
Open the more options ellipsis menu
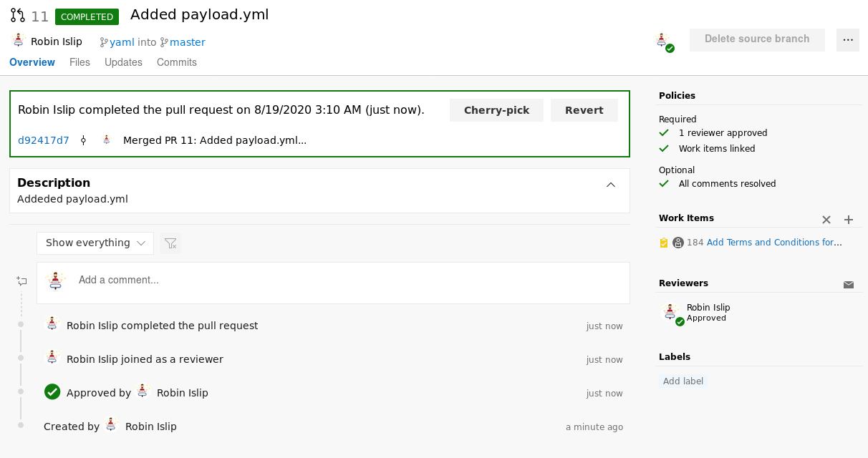pos(848,40)
